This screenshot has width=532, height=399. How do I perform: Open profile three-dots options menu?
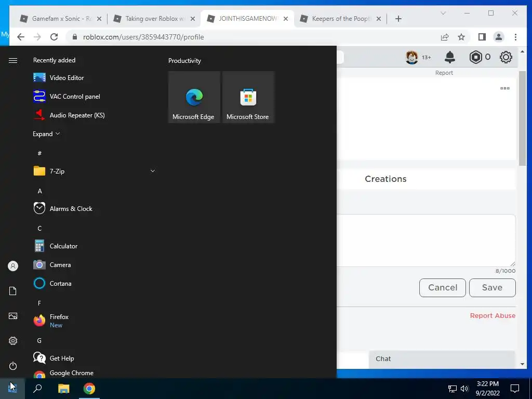click(505, 88)
